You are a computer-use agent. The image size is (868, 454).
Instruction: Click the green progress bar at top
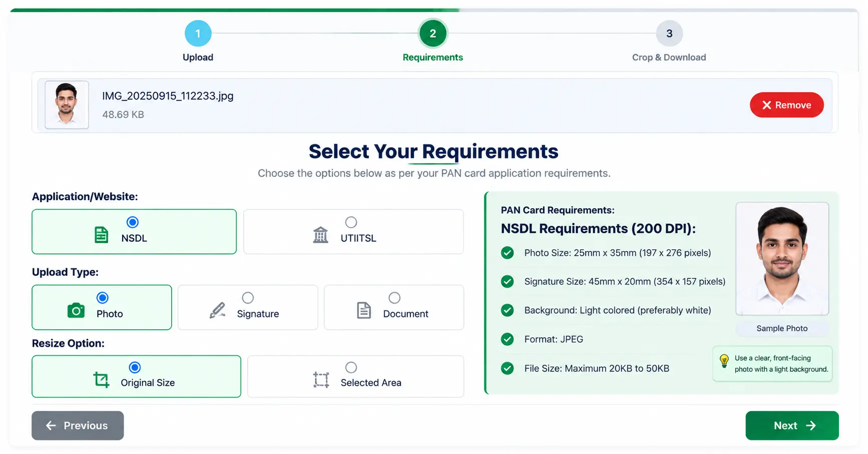click(235, 10)
